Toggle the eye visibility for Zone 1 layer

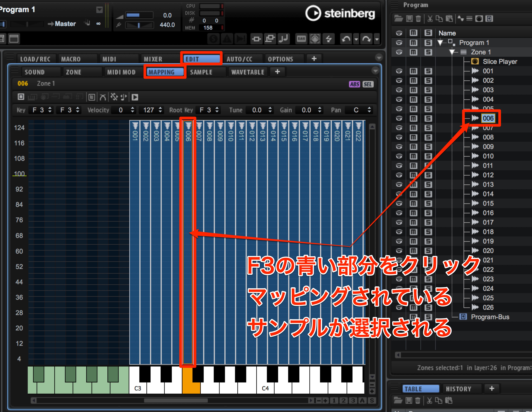(x=399, y=52)
